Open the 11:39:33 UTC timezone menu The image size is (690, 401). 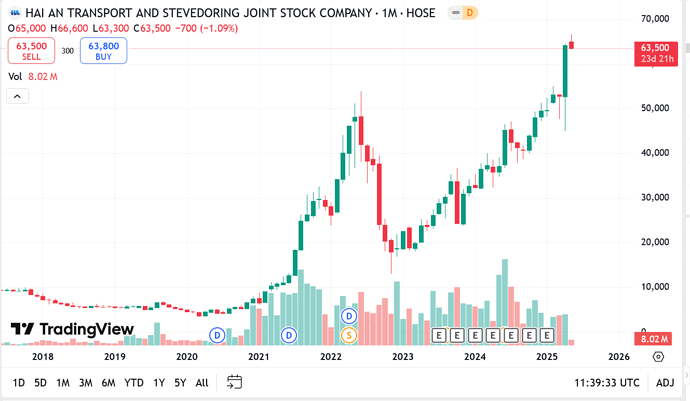(x=606, y=383)
